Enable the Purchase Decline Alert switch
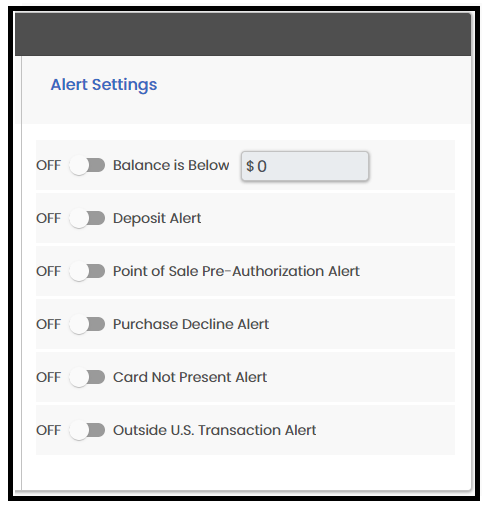 click(87, 324)
